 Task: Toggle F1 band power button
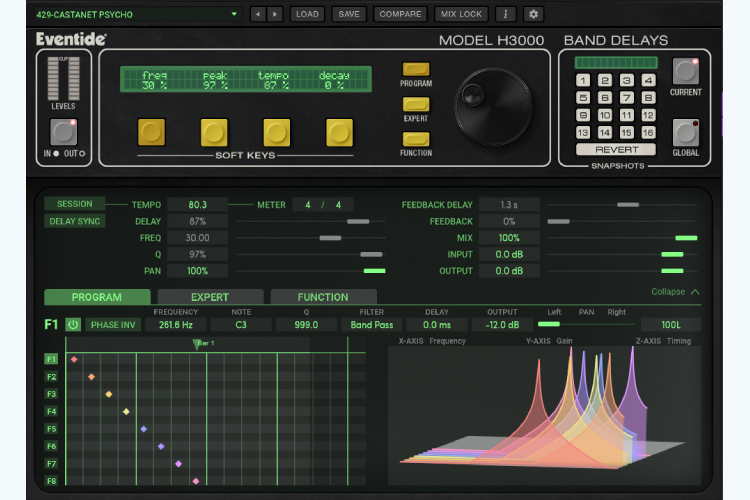click(73, 325)
